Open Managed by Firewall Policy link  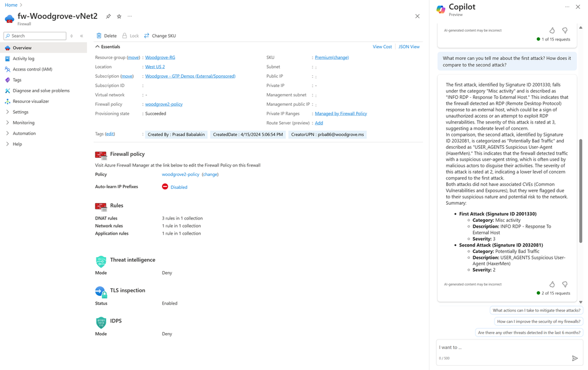tap(341, 114)
